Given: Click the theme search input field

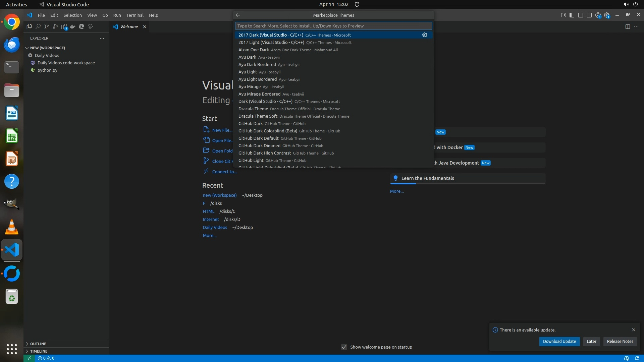Looking at the screenshot, I should [333, 26].
